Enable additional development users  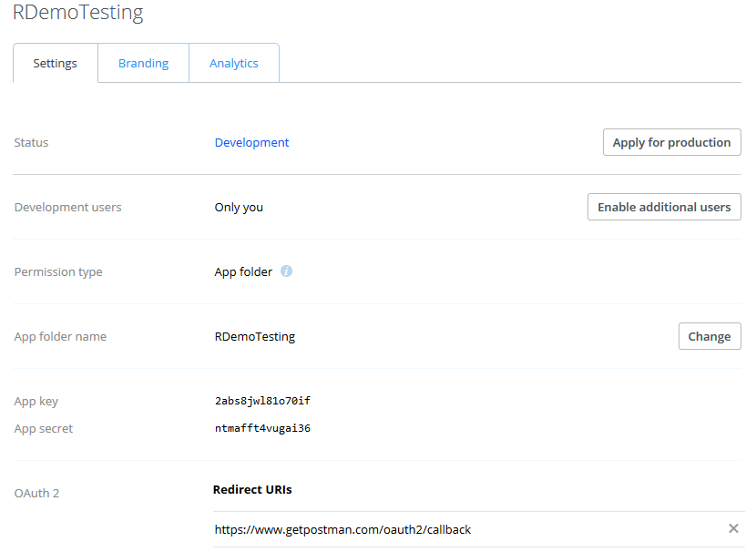point(664,207)
